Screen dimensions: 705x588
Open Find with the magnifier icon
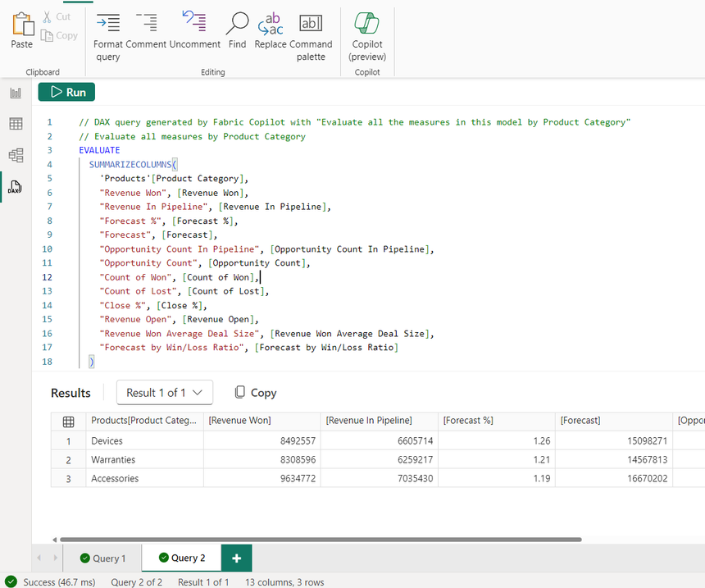pos(237,36)
